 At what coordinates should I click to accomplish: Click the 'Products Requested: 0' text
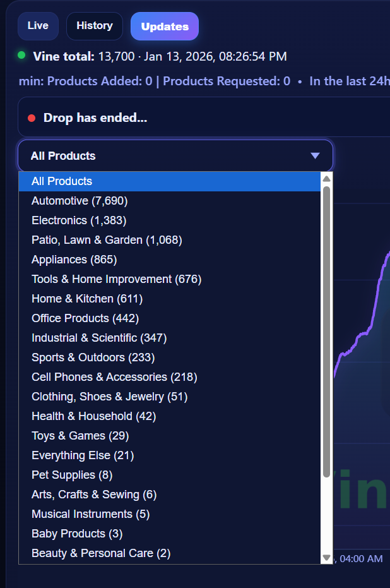(x=227, y=81)
